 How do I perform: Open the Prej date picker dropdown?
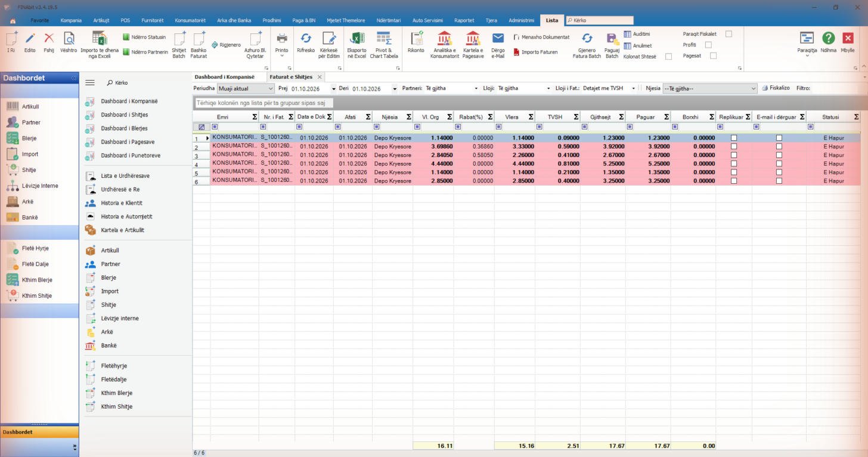[334, 89]
